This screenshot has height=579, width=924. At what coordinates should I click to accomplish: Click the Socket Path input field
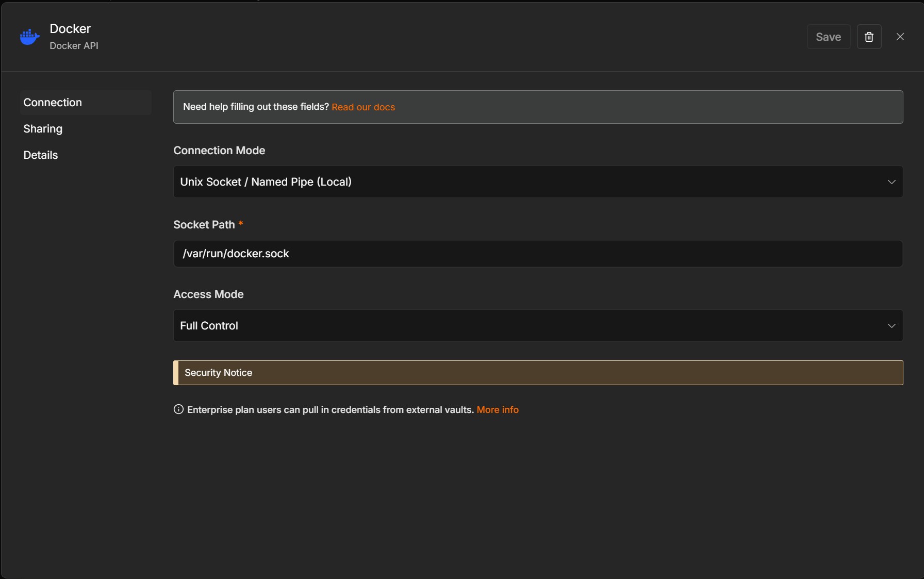click(x=538, y=254)
